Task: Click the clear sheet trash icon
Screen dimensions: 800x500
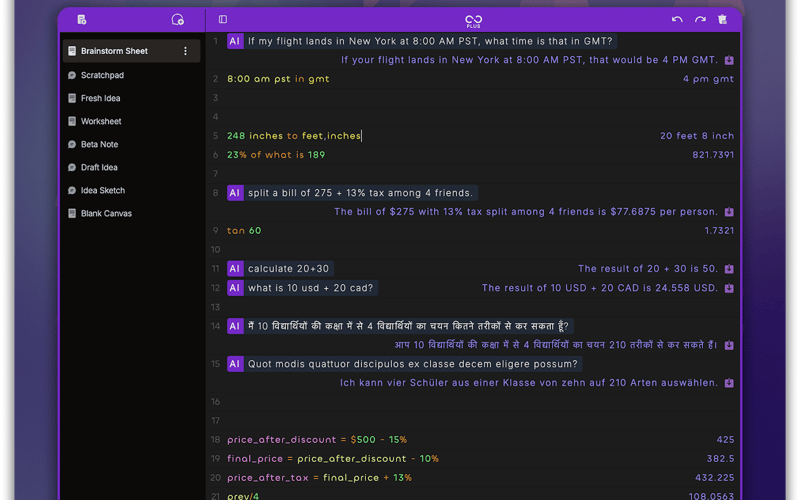Action: click(722, 19)
